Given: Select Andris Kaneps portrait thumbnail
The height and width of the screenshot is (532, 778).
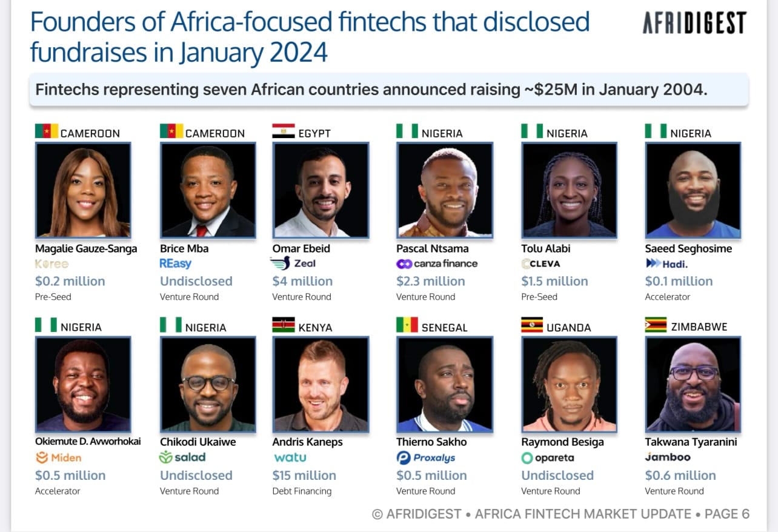Looking at the screenshot, I should 321,384.
